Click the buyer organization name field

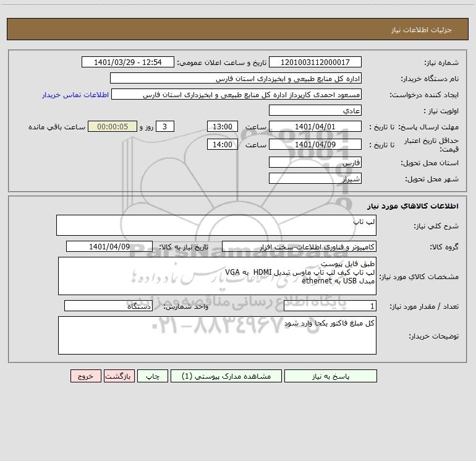pyautogui.click(x=236, y=78)
